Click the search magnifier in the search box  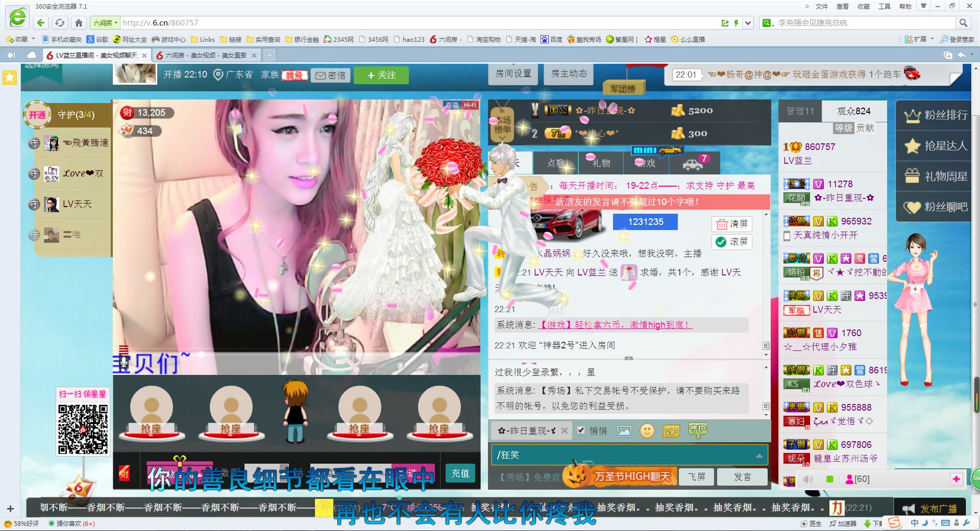[x=963, y=23]
